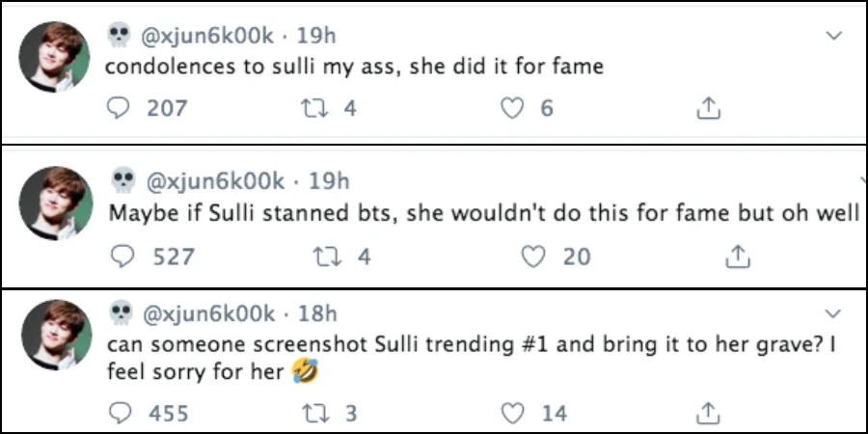Share the 'stanned bts' tweet
This screenshot has height=434, width=868.
pyautogui.click(x=738, y=256)
